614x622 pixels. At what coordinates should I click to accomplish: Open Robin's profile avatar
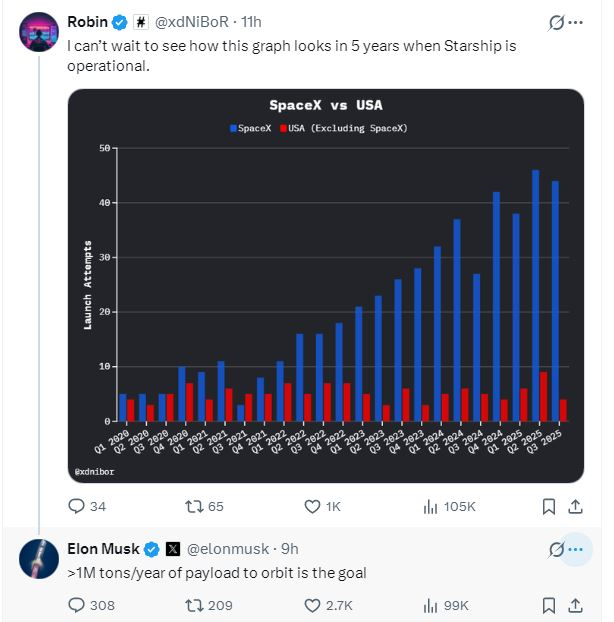click(38, 33)
